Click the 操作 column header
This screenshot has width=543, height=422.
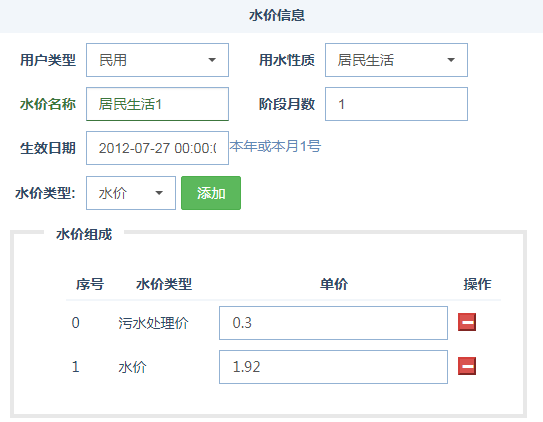pyautogui.click(x=477, y=284)
